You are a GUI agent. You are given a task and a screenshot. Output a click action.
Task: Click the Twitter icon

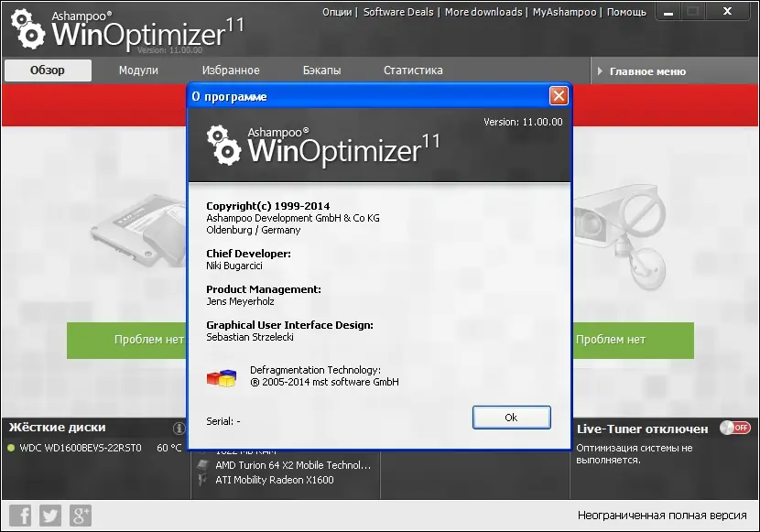50,516
